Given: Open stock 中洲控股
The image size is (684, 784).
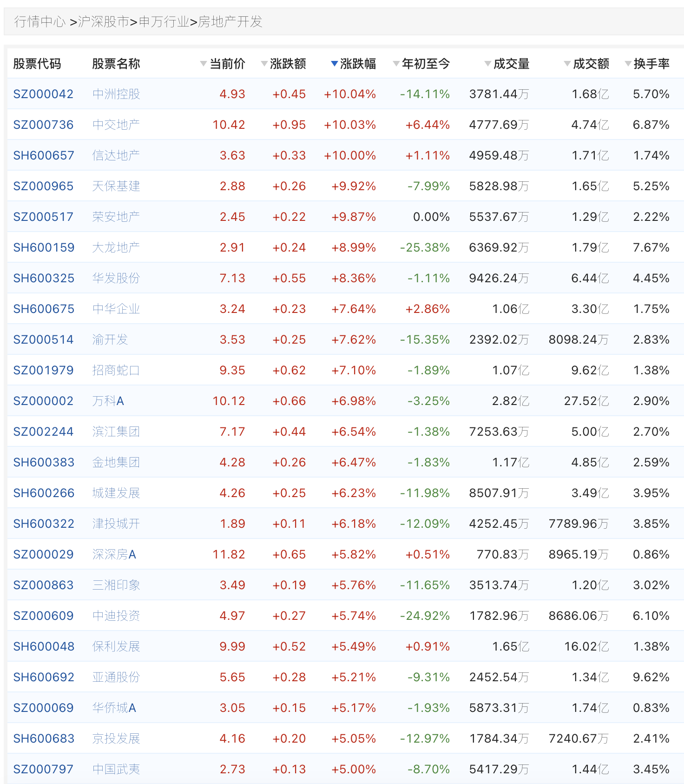Looking at the screenshot, I should 116,94.
